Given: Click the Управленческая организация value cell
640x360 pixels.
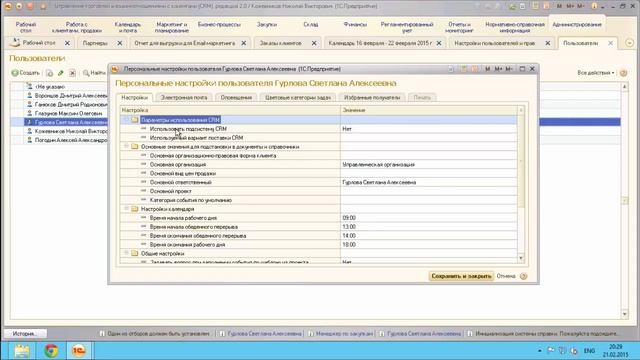Looking at the screenshot, I should 429,164.
